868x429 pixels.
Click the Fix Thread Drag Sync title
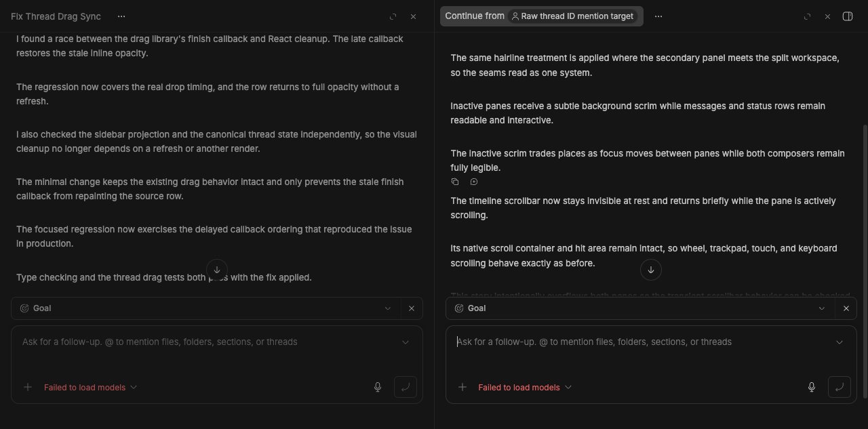(x=56, y=16)
